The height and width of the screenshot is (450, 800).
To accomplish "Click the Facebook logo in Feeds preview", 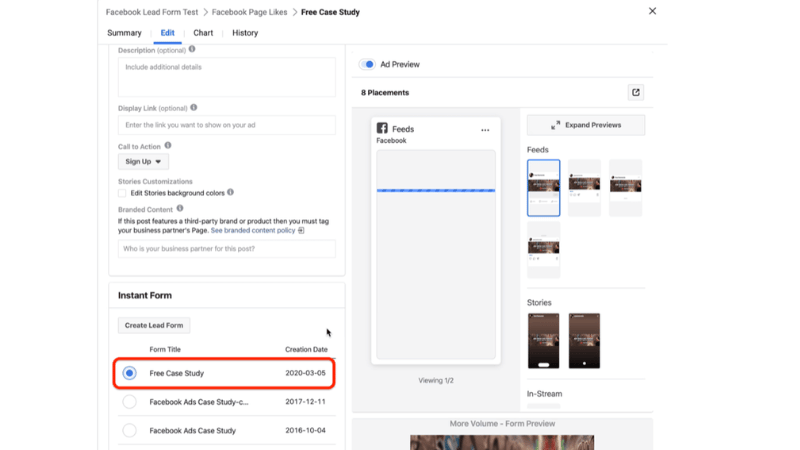I will (x=382, y=128).
